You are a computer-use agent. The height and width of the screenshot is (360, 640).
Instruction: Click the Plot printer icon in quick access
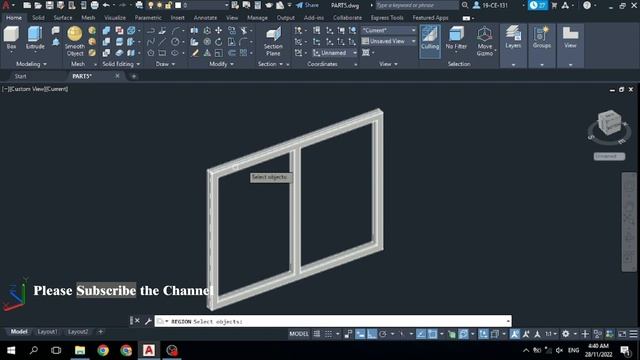tap(95, 5)
